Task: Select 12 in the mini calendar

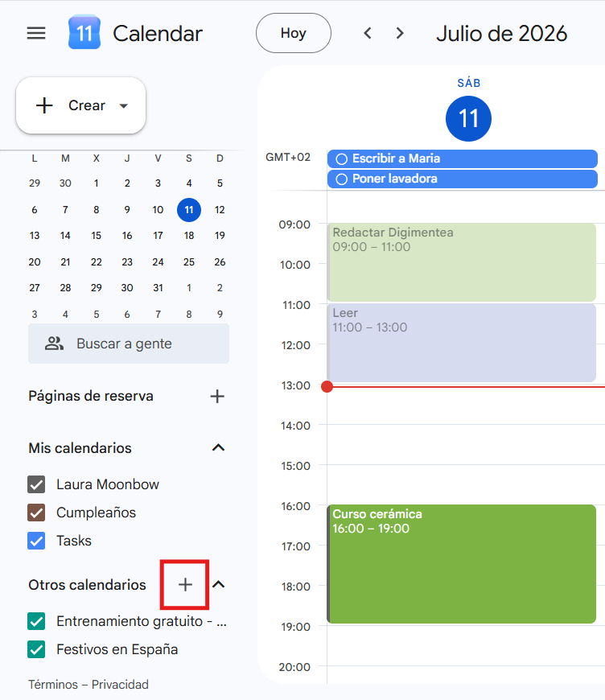Action: pos(220,210)
